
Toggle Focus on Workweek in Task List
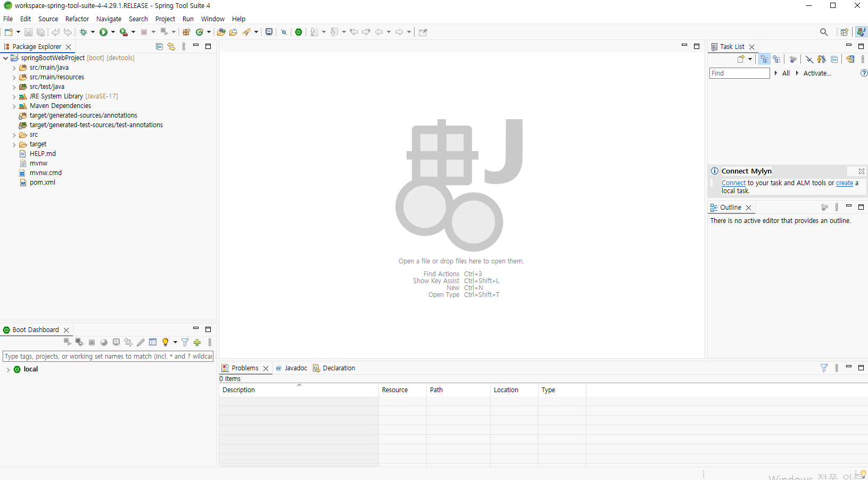click(793, 59)
